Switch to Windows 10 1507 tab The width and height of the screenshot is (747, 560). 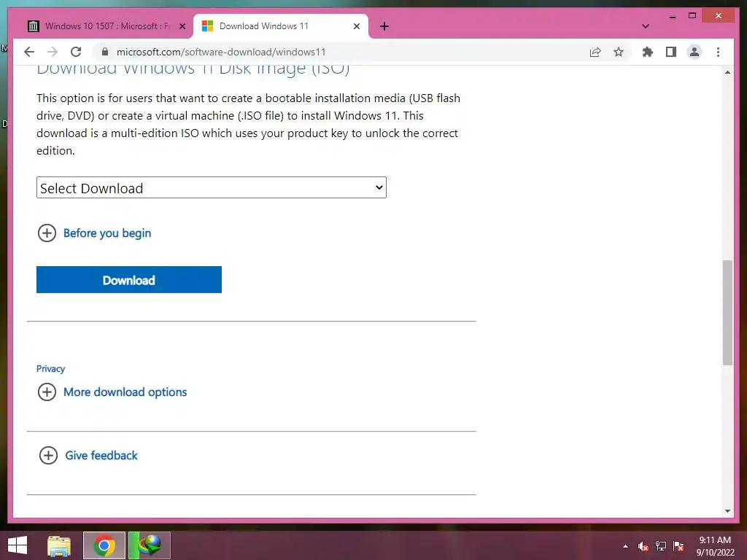point(106,26)
